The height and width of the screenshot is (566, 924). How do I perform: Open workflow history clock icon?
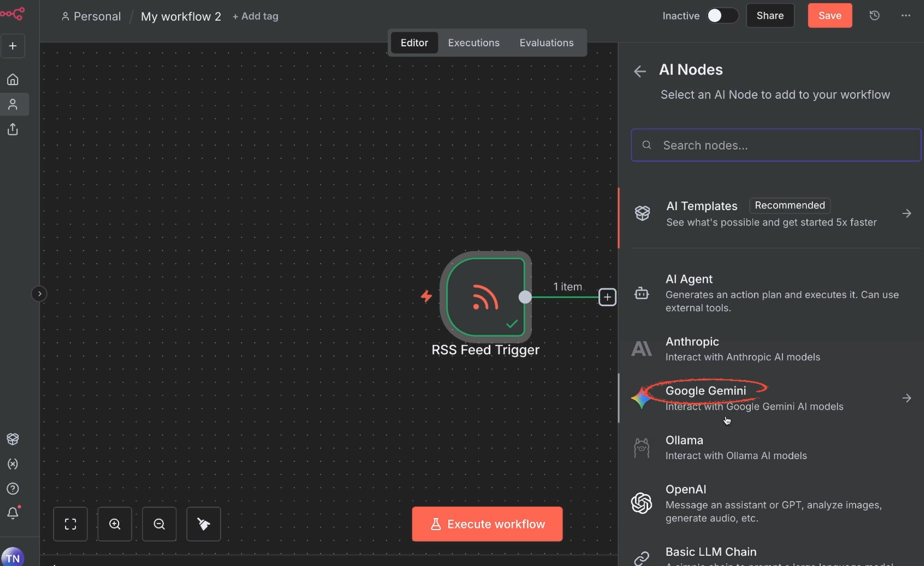pos(874,16)
